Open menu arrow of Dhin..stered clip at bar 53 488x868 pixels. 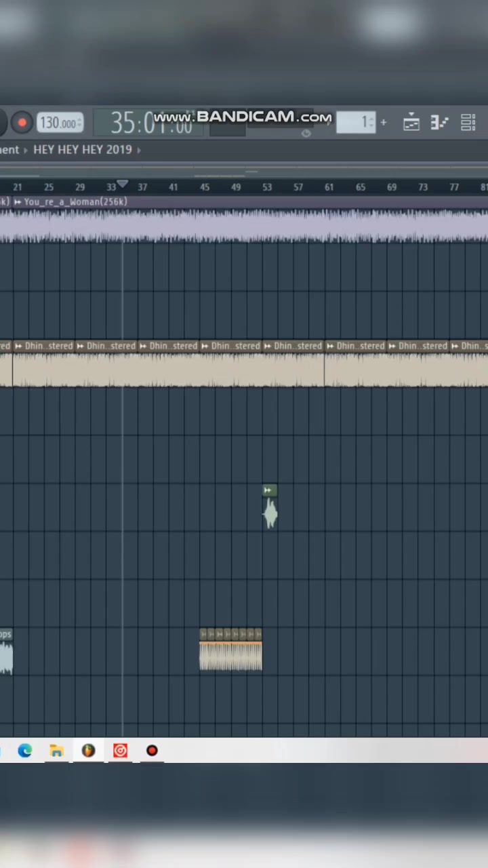pos(268,346)
